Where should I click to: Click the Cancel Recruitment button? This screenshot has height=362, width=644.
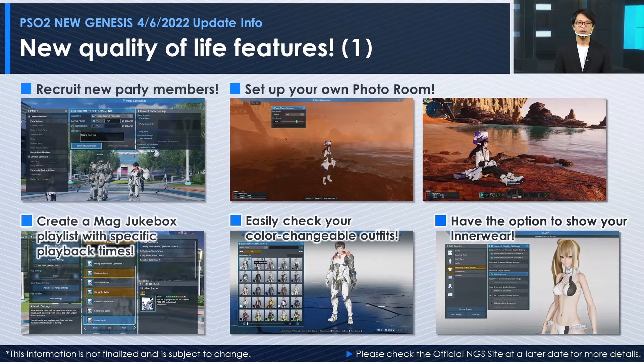click(x=118, y=146)
